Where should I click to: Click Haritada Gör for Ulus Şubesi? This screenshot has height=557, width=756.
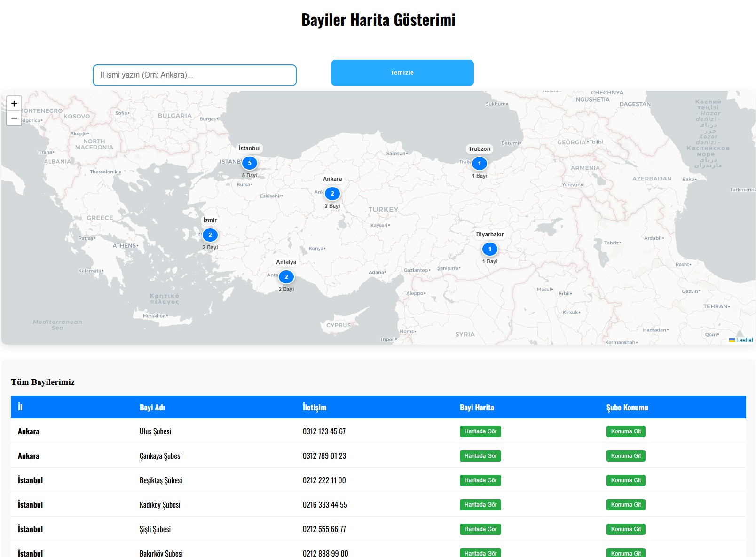point(480,431)
